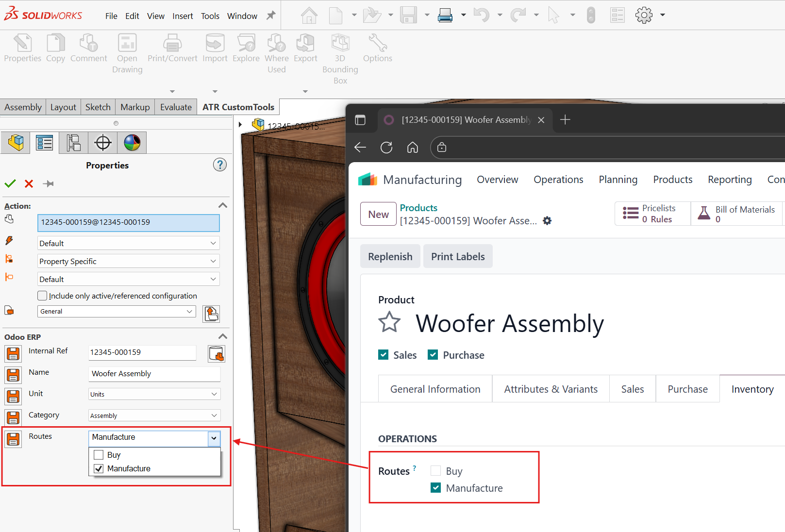
Task: Confirm properties with the green checkmark
Action: [10, 183]
